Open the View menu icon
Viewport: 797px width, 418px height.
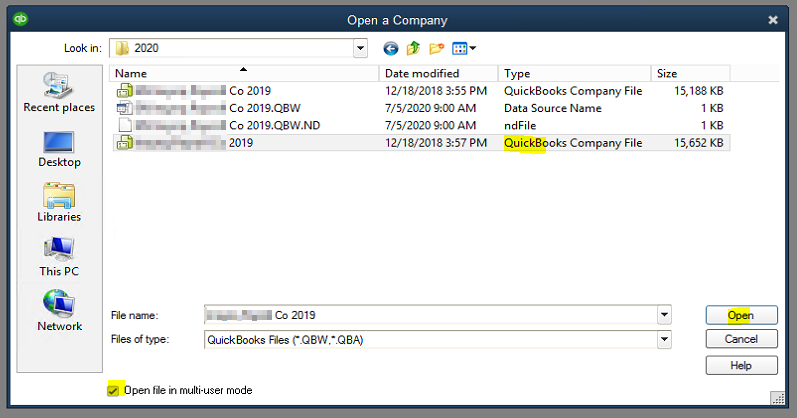pos(464,49)
